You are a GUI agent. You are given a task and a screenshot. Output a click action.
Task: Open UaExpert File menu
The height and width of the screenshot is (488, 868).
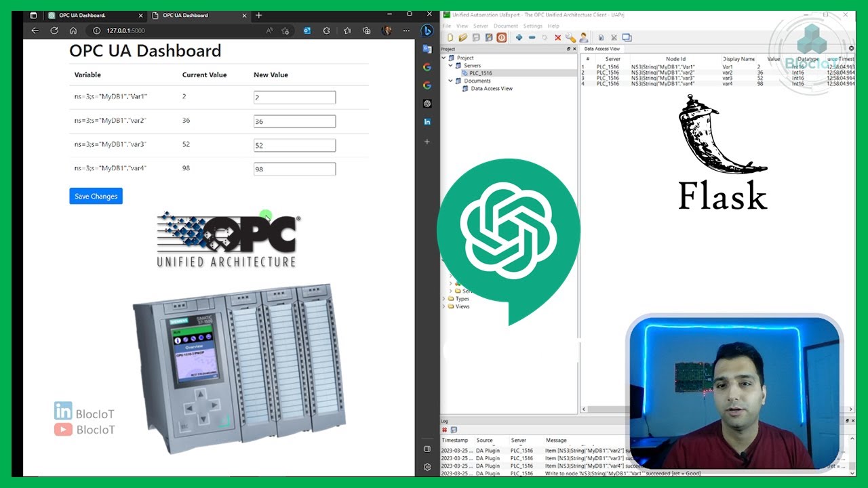447,26
